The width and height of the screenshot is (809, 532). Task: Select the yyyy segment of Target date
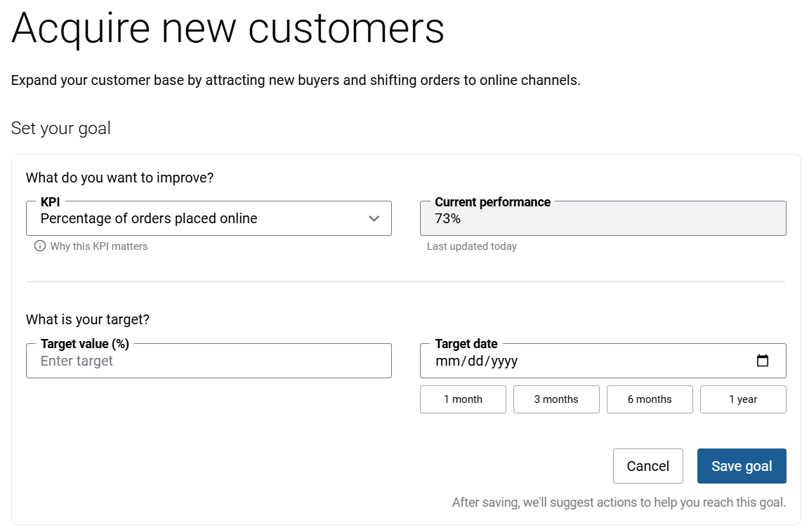504,361
